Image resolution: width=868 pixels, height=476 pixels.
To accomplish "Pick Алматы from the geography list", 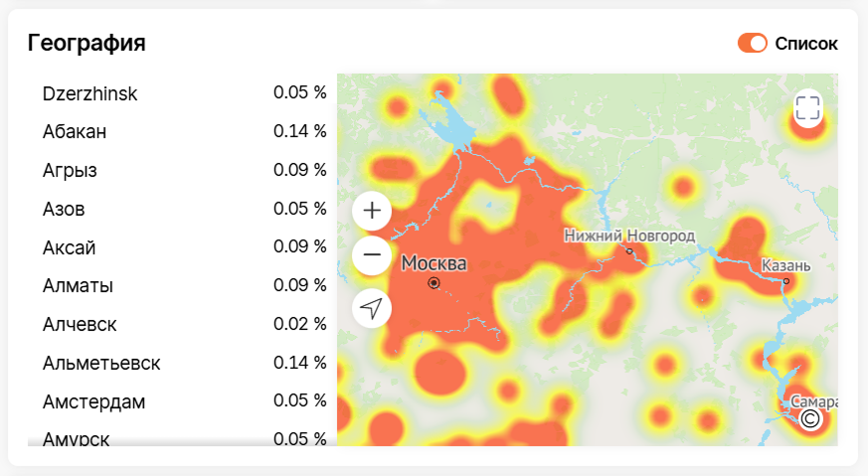I will coord(78,286).
